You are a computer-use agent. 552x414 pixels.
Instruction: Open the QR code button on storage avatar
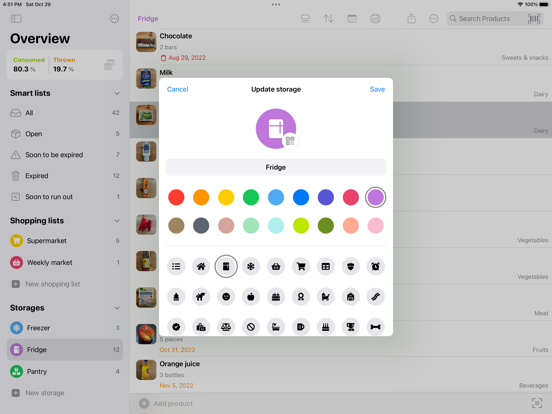pos(290,141)
